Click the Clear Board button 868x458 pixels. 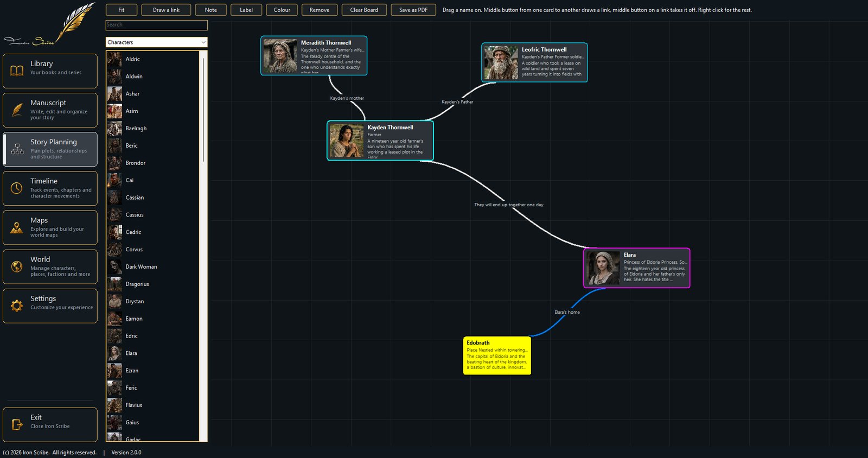364,10
